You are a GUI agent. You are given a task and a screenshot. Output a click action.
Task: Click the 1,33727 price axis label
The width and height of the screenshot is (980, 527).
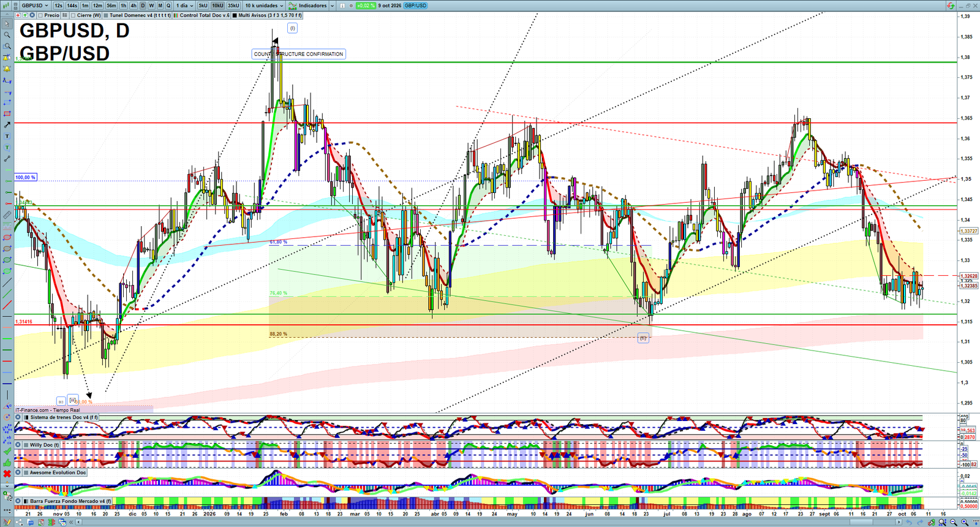tap(969, 231)
